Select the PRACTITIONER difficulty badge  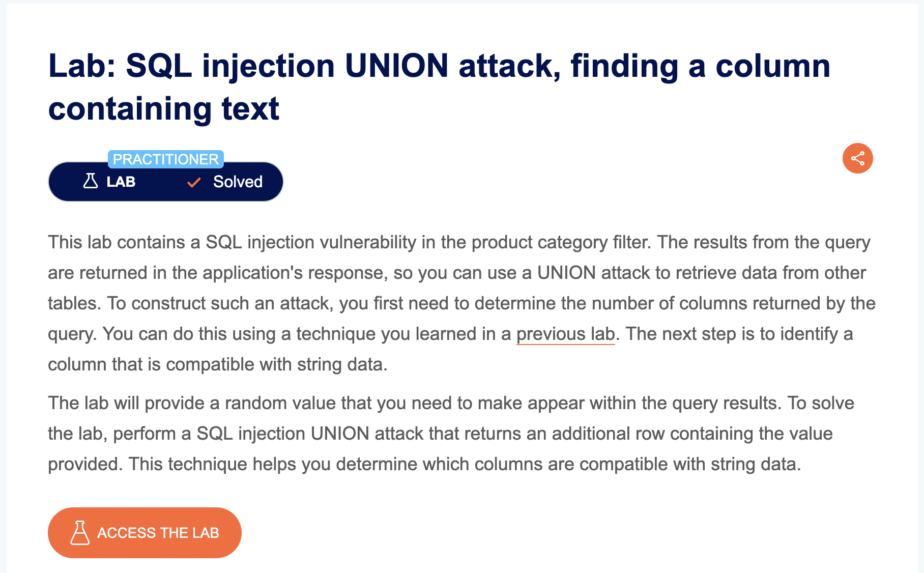(x=166, y=159)
